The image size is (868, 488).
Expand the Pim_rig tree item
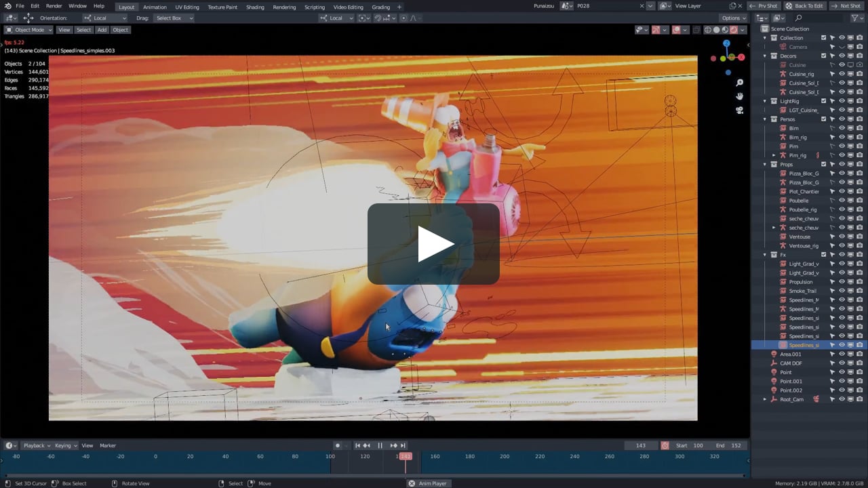coord(774,155)
